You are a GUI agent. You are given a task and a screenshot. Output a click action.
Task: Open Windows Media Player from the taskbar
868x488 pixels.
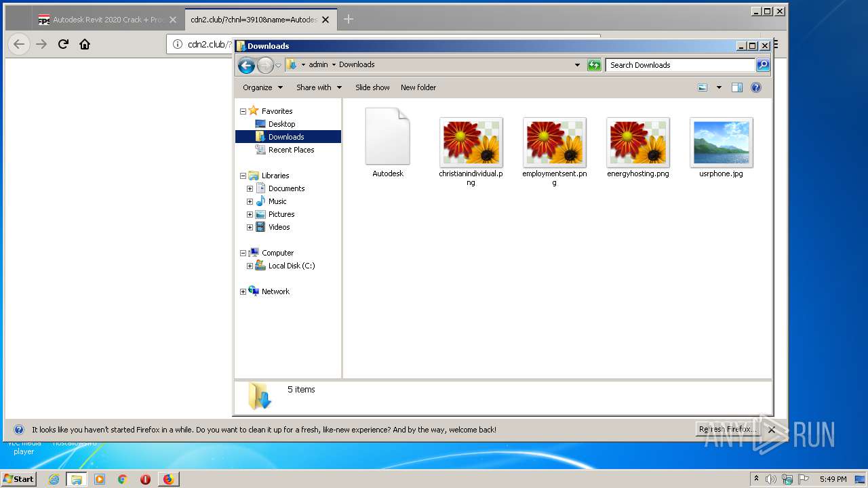pos(100,479)
